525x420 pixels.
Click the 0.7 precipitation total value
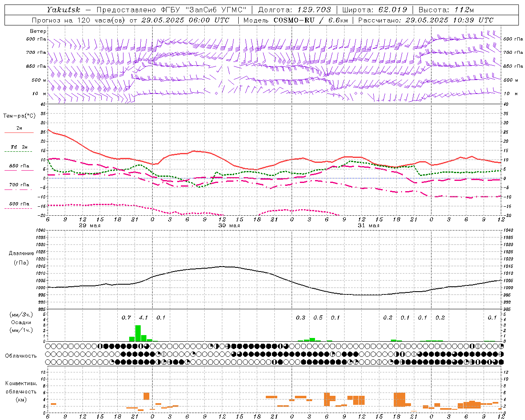[x=126, y=317]
